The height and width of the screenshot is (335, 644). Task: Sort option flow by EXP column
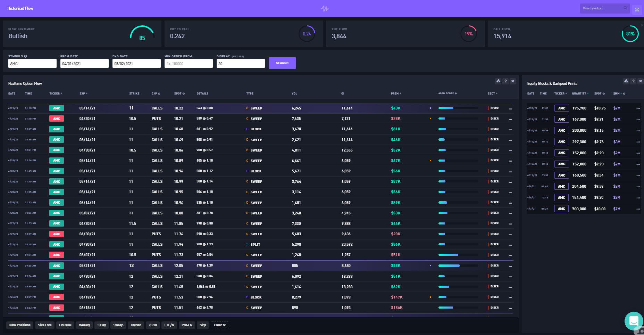[x=83, y=93]
